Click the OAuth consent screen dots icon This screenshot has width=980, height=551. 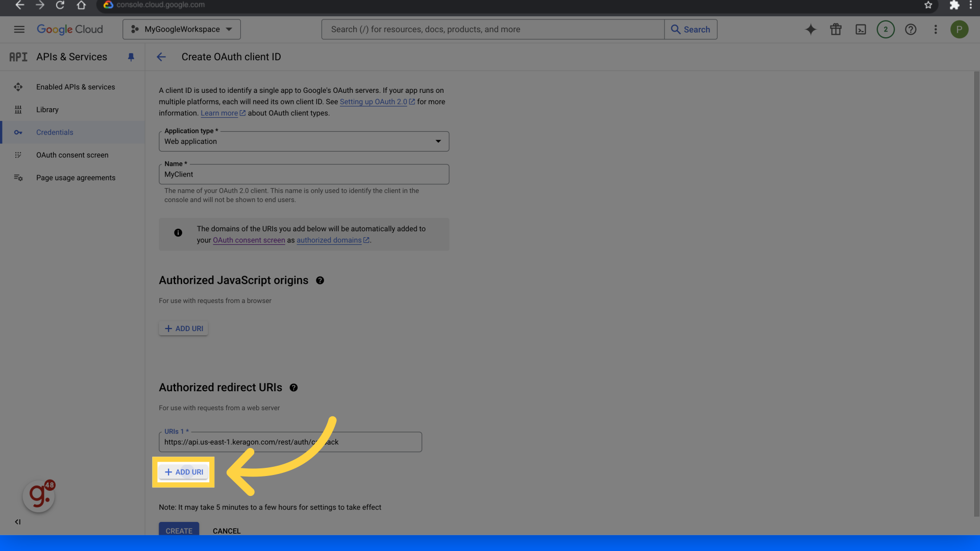coord(18,155)
